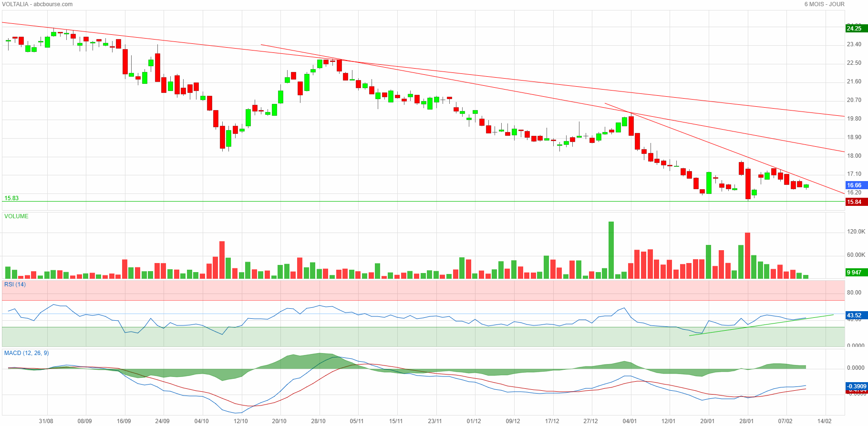Click the 18.90 price axis label
868x426 pixels.
[x=854, y=137]
